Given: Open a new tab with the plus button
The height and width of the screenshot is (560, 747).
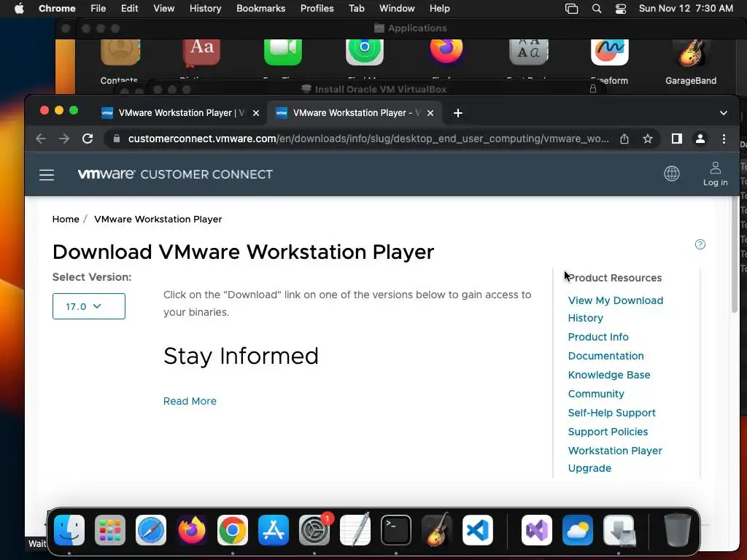Looking at the screenshot, I should (458, 113).
